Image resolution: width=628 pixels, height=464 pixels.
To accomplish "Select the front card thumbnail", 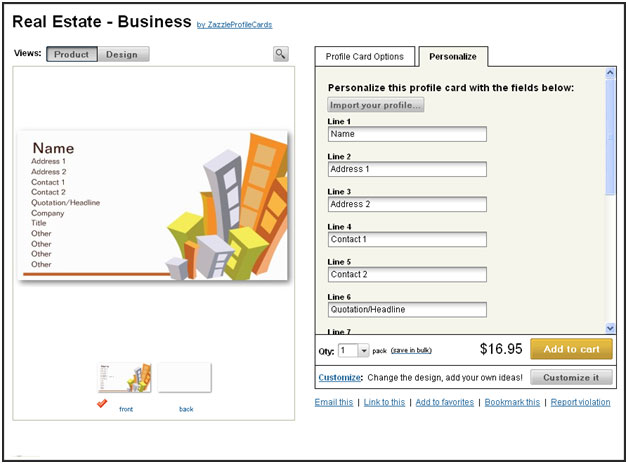I will (125, 378).
